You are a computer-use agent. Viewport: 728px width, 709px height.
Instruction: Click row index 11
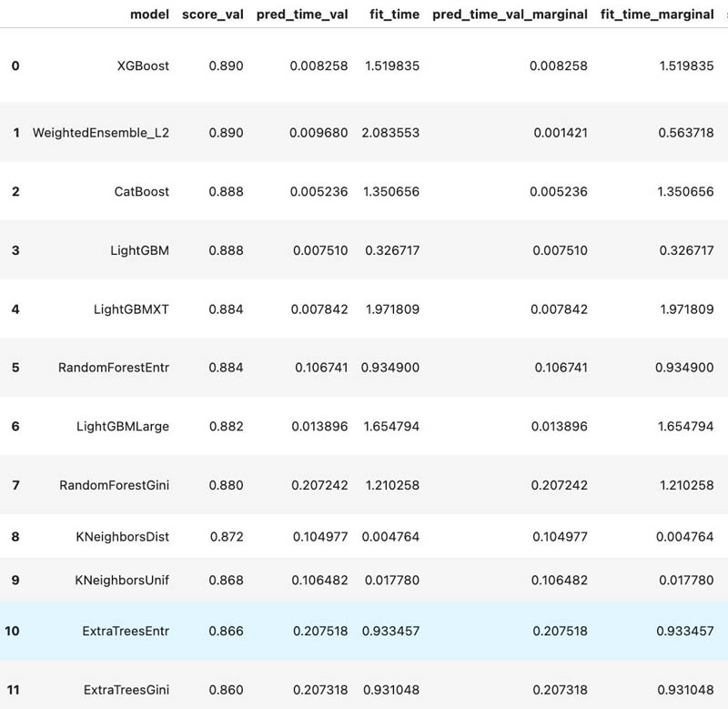pyautogui.click(x=13, y=690)
